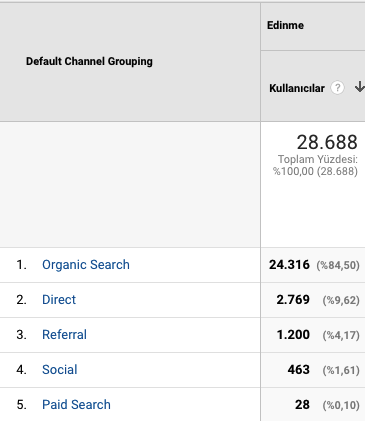This screenshot has height=421, width=365.
Task: Select the 2.769 users value for Direct
Action: (x=293, y=300)
